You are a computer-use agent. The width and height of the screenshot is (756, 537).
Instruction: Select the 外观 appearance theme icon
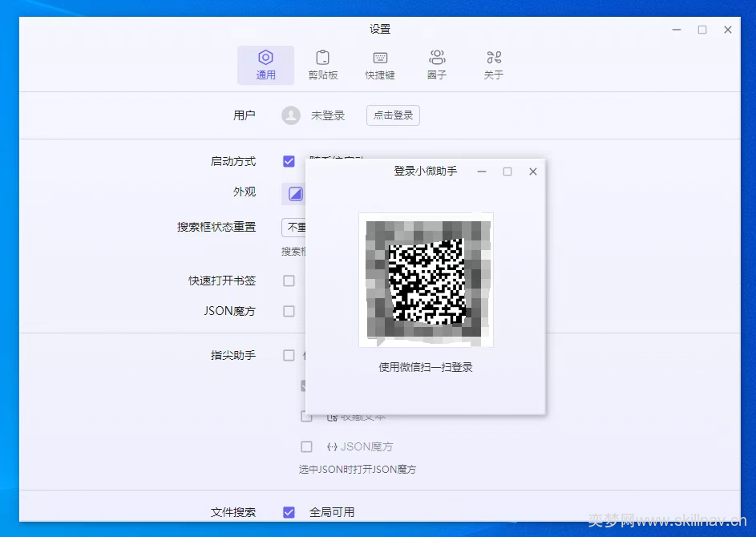pos(295,194)
